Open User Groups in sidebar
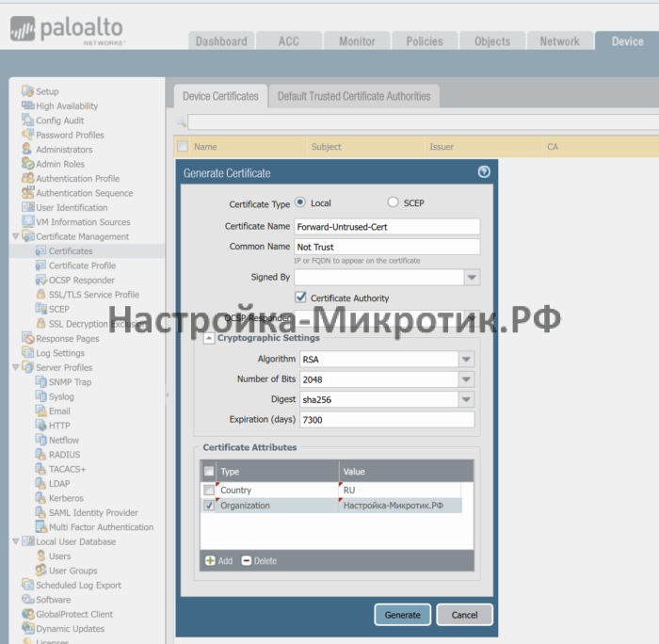 click(x=72, y=571)
